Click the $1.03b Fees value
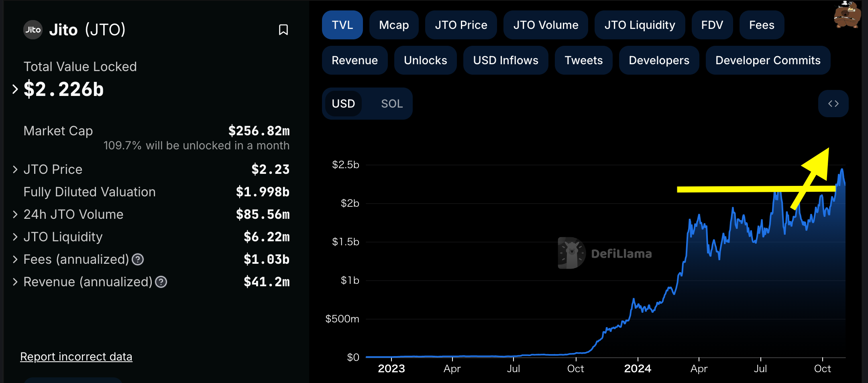The image size is (868, 383). click(267, 259)
